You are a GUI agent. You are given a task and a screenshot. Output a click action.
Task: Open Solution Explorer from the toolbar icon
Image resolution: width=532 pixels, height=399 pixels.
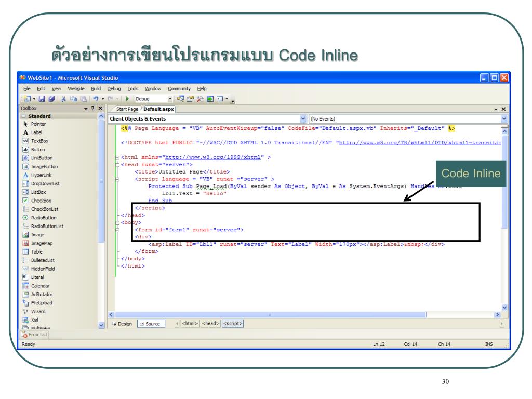(x=180, y=99)
